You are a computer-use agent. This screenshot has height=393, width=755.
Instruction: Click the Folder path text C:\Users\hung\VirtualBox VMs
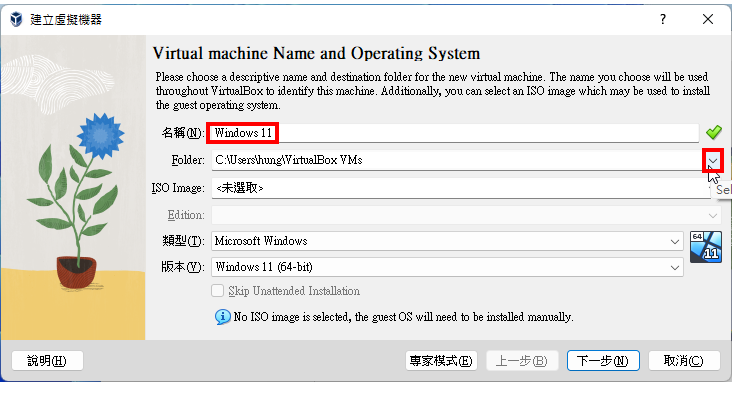click(289, 160)
